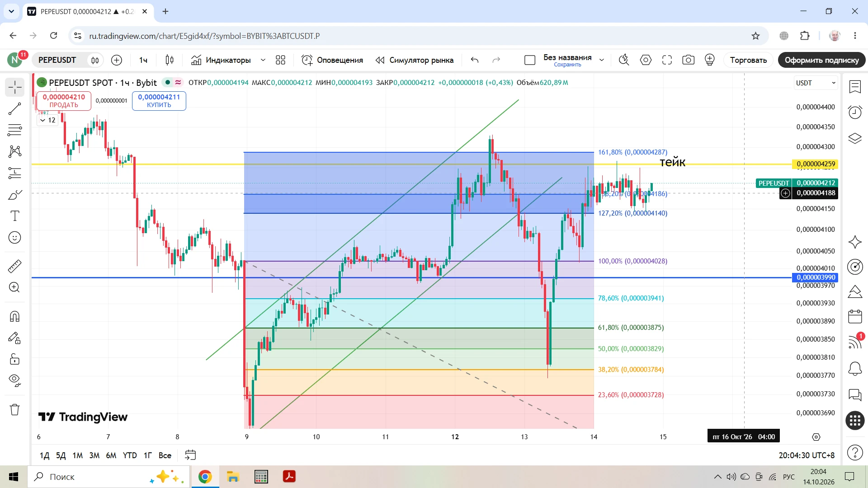This screenshot has width=868, height=488.
Task: Collapse the indicators legend showing 12
Action: (47, 120)
